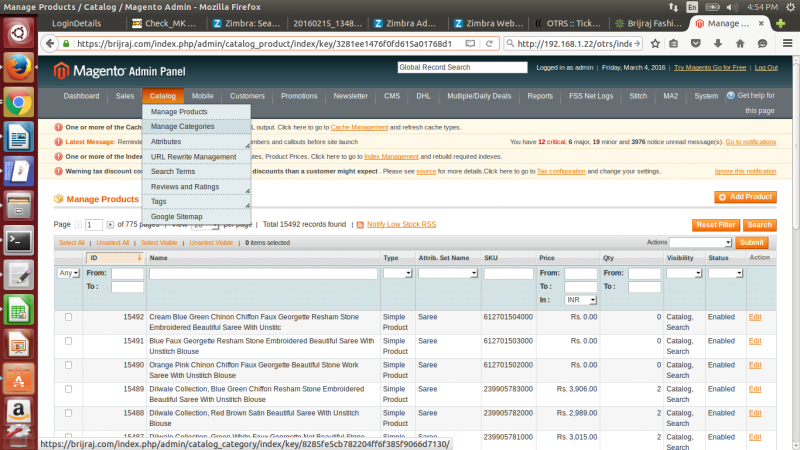The height and width of the screenshot is (450, 800).
Task: Open the INR currency dropdown
Action: coord(581,300)
